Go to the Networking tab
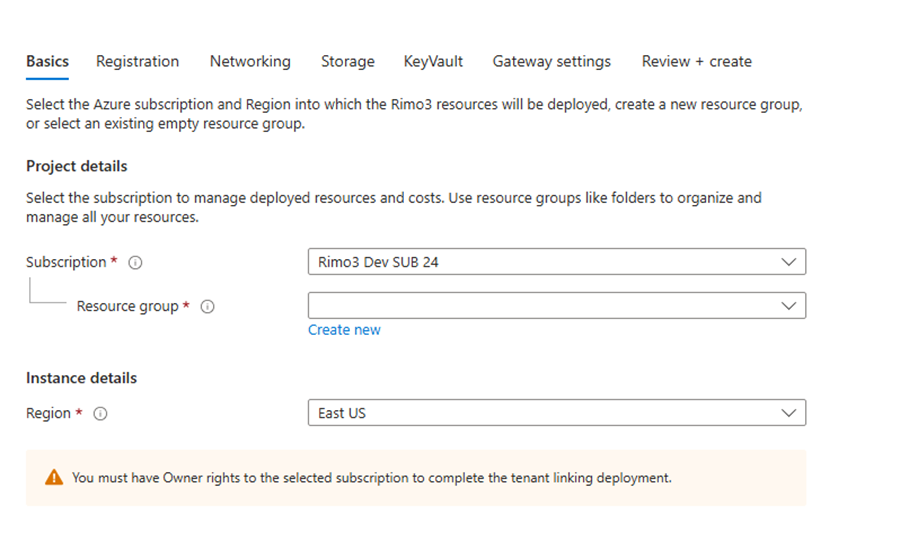This screenshot has height=559, width=900. [x=250, y=62]
